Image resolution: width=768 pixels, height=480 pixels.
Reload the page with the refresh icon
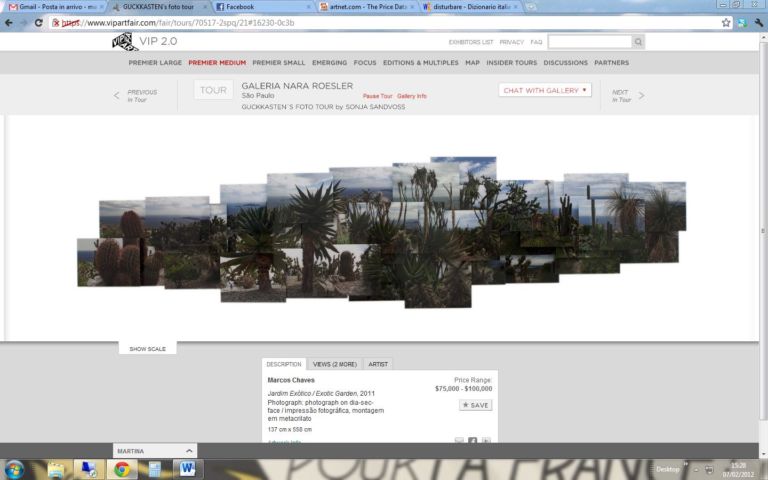(38, 23)
